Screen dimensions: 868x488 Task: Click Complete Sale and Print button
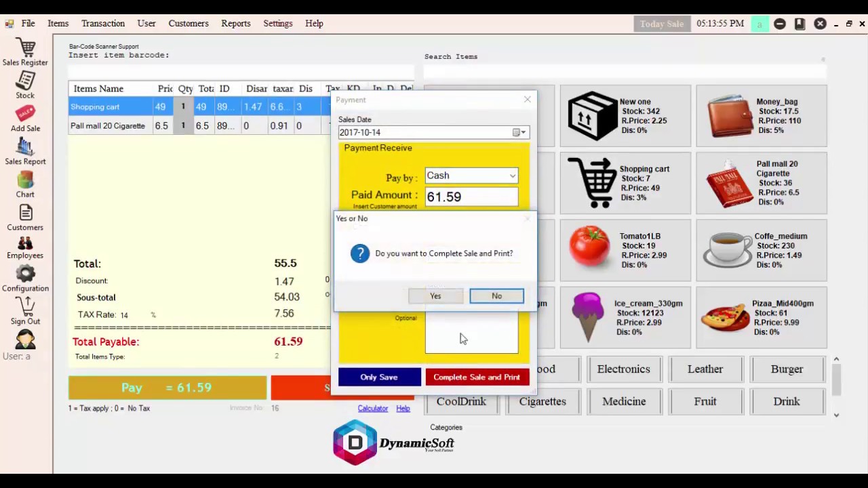(477, 378)
